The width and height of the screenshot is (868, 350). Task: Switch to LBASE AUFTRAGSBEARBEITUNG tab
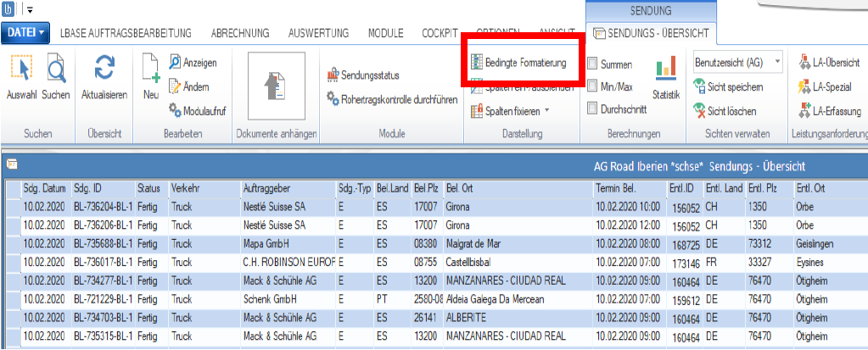click(x=126, y=33)
